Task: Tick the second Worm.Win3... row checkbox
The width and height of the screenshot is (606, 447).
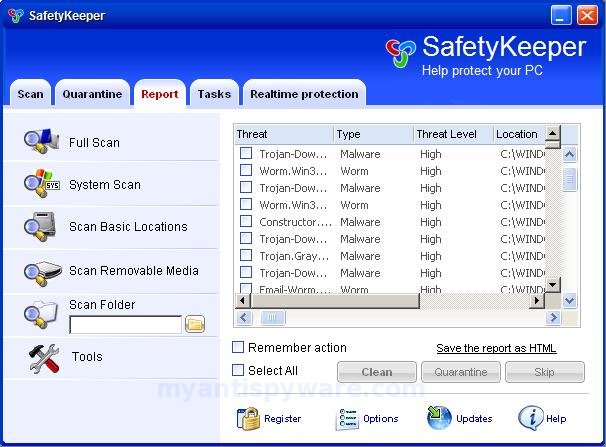Action: (246, 204)
